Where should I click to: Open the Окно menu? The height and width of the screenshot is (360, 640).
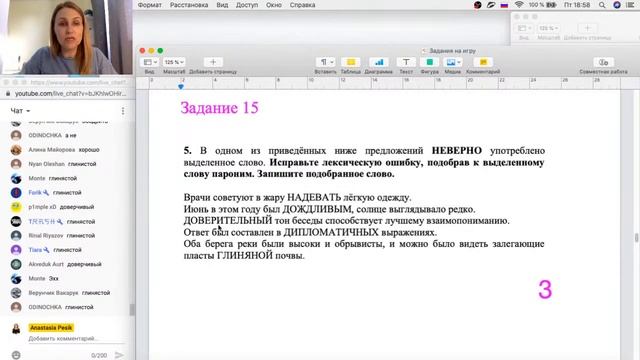point(274,5)
